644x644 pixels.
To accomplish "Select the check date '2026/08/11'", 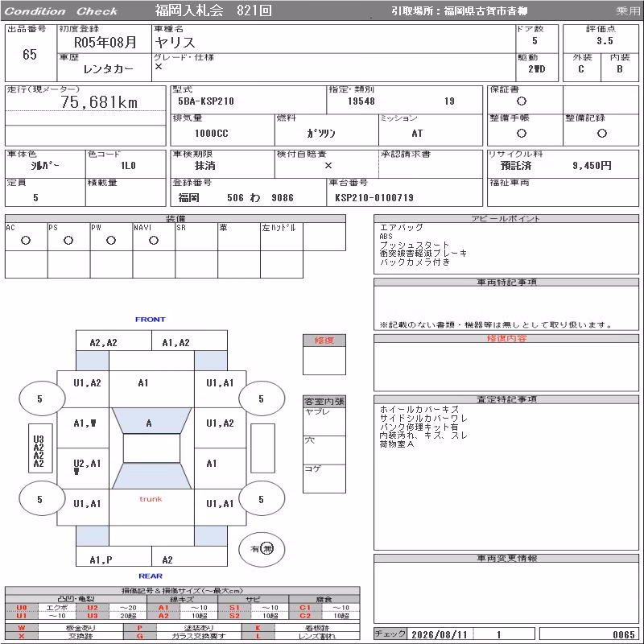I will point(439,634).
